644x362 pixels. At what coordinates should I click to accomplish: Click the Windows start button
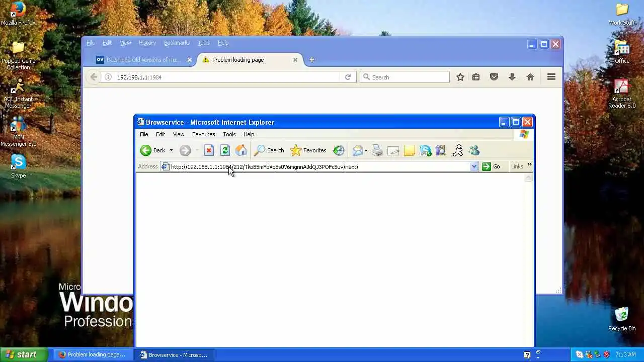24,354
